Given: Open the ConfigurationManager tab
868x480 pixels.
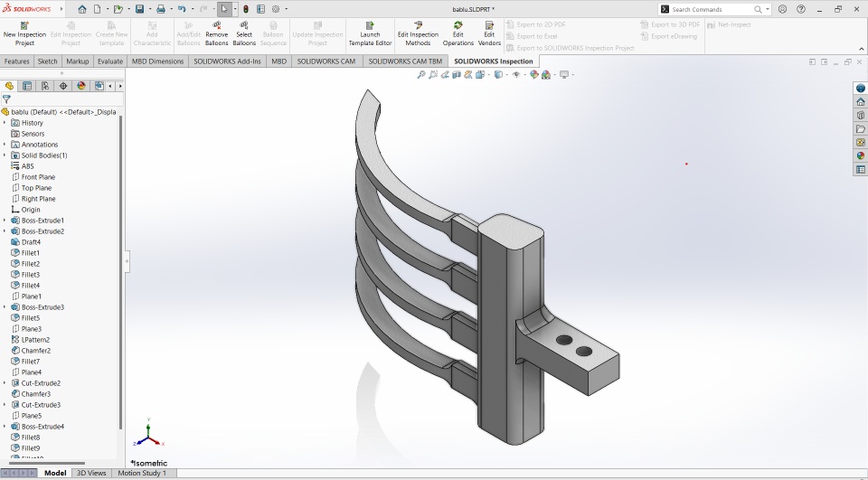Looking at the screenshot, I should [45, 86].
